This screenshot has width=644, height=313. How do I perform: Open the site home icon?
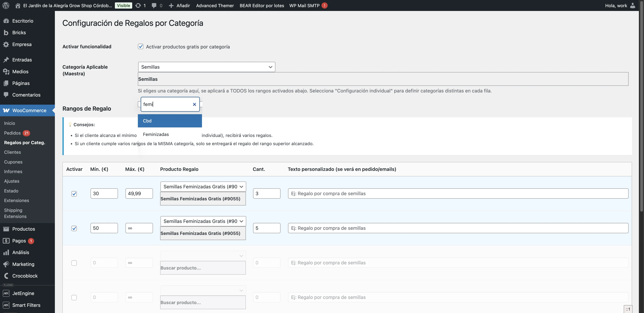pyautogui.click(x=18, y=5)
